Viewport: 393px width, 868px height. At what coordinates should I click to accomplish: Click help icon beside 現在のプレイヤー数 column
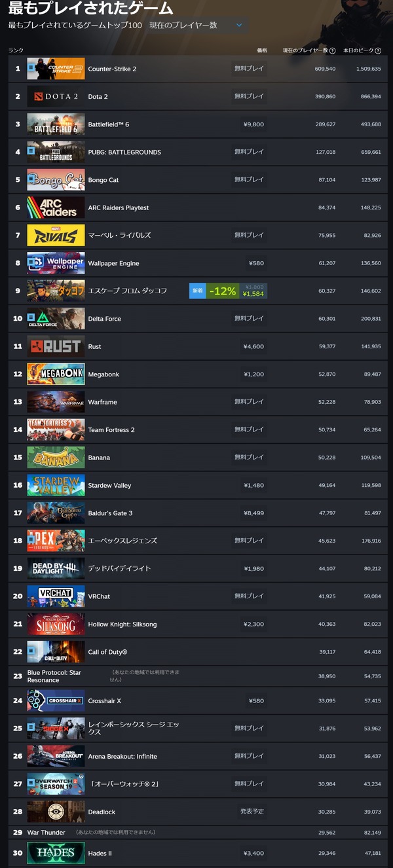tap(333, 50)
